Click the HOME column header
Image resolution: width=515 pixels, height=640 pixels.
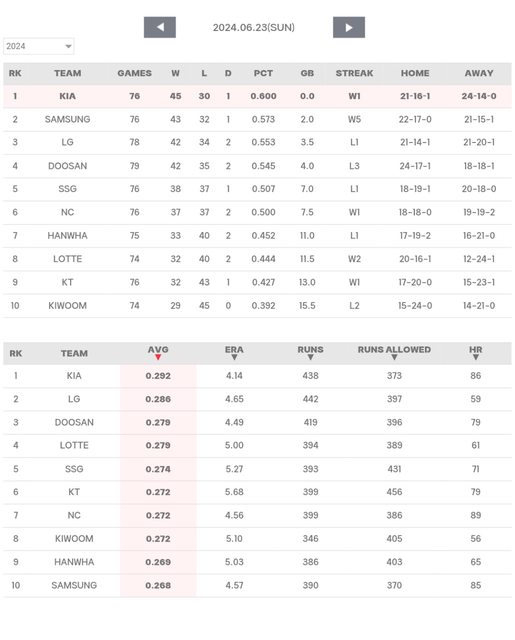[415, 73]
